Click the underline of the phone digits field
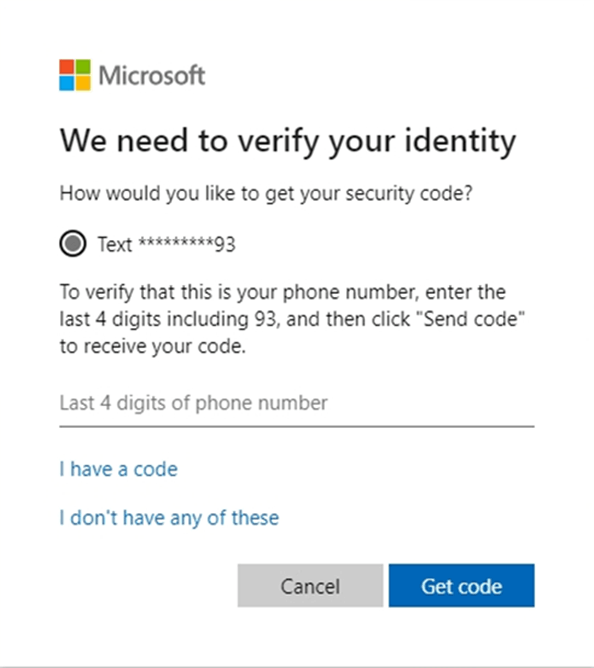The height and width of the screenshot is (668, 594). pos(297,426)
